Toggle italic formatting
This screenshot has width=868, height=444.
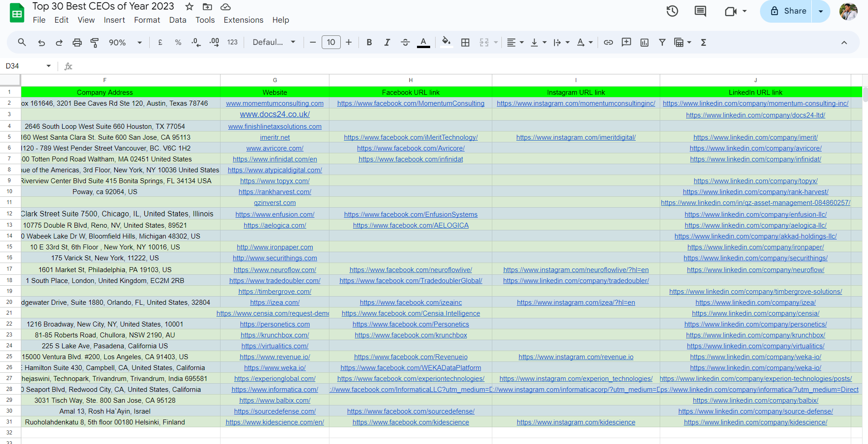387,42
